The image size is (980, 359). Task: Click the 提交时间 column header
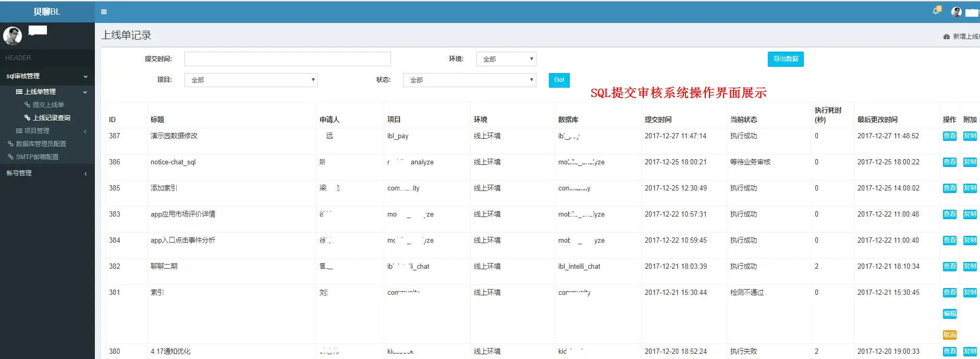click(658, 119)
